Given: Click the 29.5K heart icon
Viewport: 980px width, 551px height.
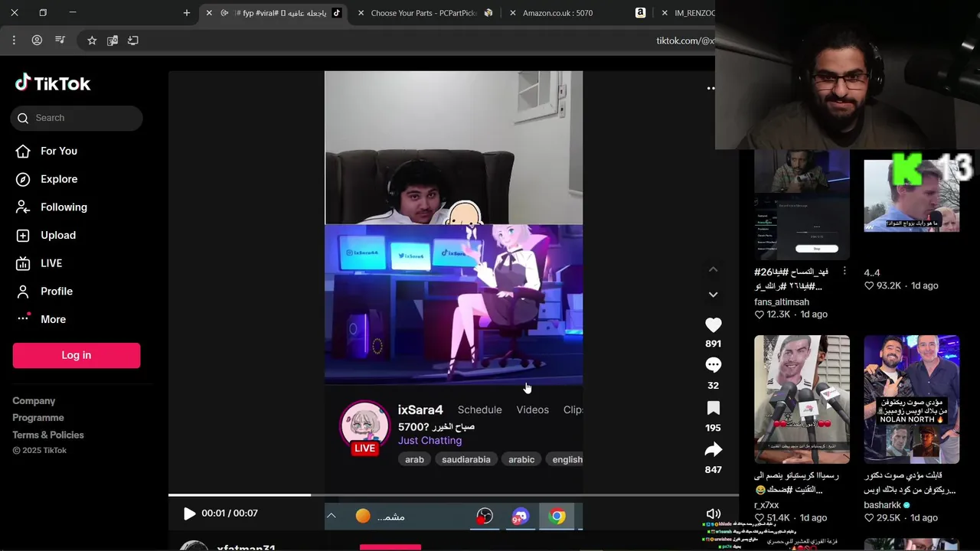Looking at the screenshot, I should coord(869,518).
